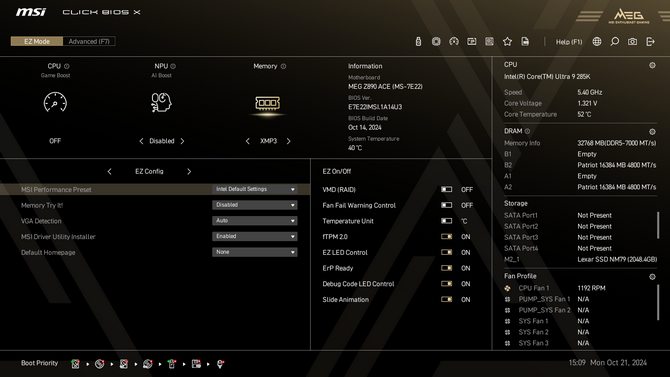Click info icon next to Memory
670x377 pixels.
click(283, 66)
